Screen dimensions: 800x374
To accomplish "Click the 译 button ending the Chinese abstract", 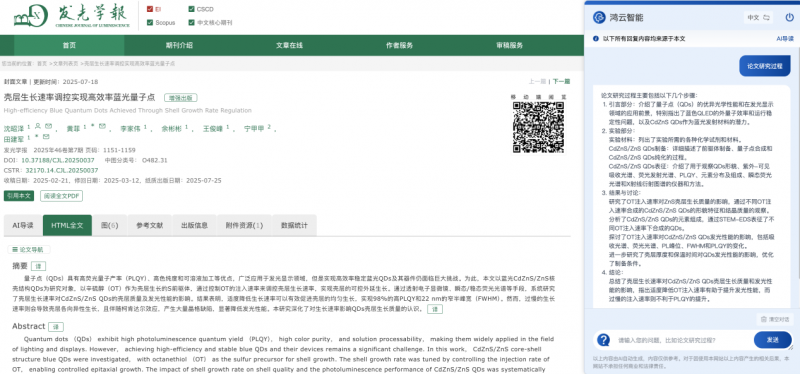I will [435, 309].
